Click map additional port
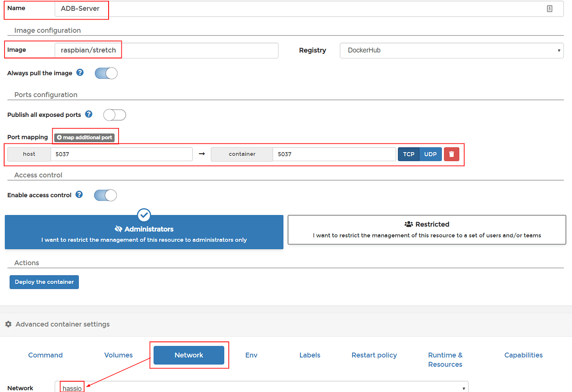This screenshot has width=572, height=392. click(x=85, y=137)
